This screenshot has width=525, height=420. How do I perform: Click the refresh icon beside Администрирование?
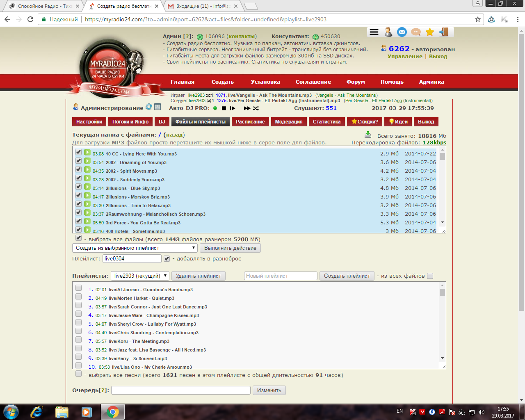pos(149,107)
